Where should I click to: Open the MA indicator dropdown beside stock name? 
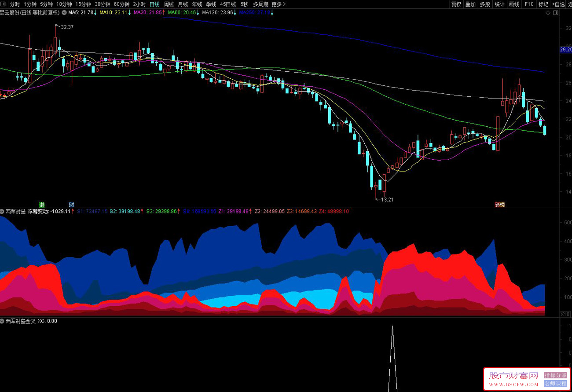pos(65,13)
